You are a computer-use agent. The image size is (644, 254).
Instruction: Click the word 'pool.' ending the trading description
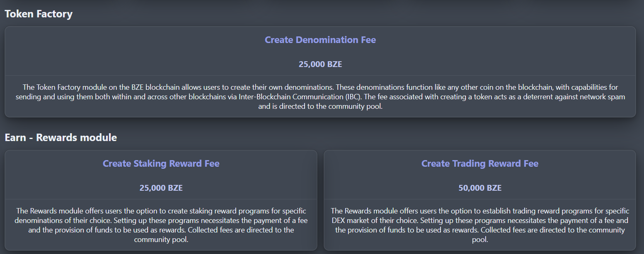click(x=480, y=240)
